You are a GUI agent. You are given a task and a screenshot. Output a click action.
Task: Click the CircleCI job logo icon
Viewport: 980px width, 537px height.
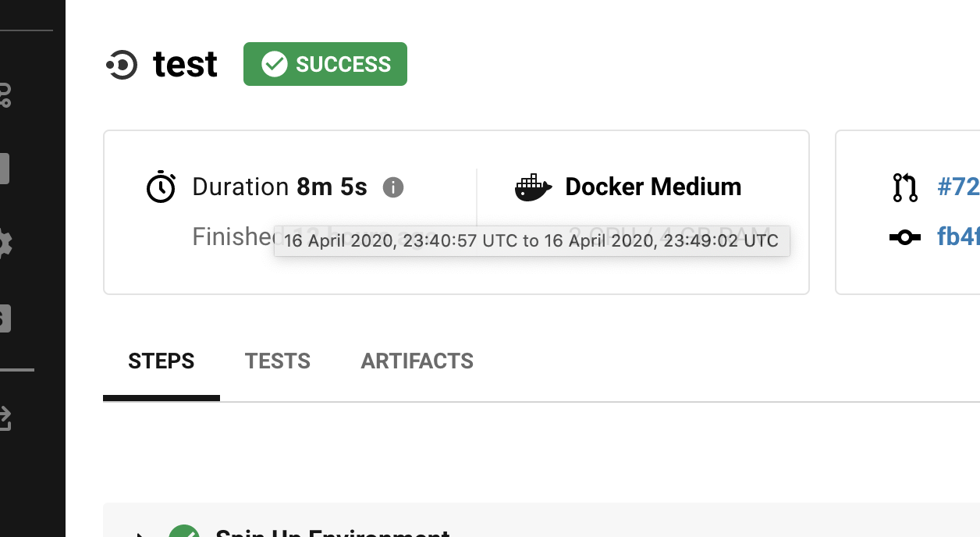click(x=122, y=65)
